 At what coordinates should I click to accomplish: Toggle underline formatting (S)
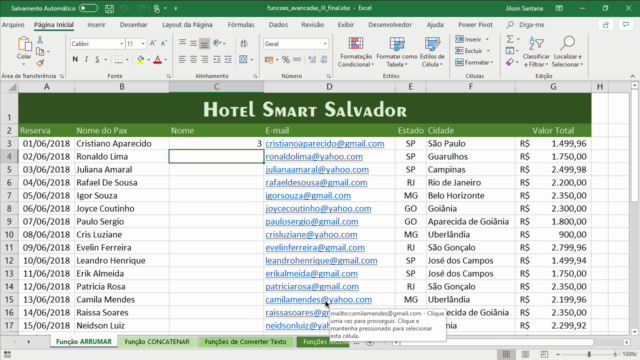pyautogui.click(x=97, y=60)
